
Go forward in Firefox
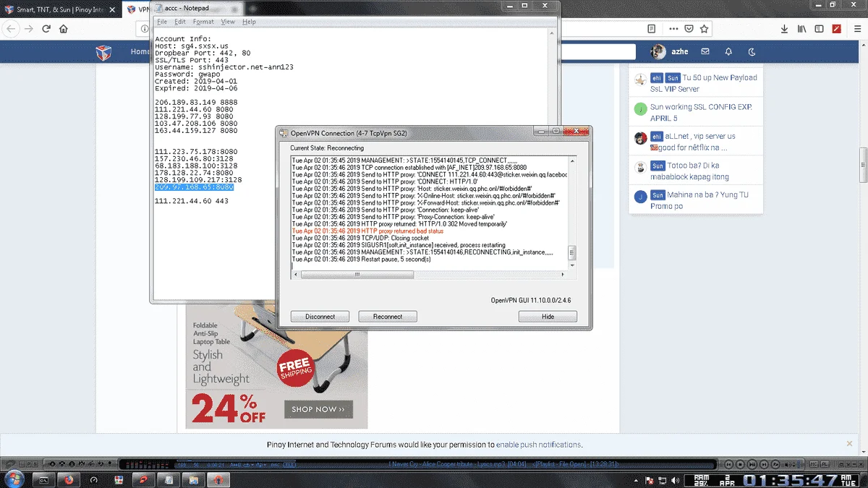click(29, 29)
